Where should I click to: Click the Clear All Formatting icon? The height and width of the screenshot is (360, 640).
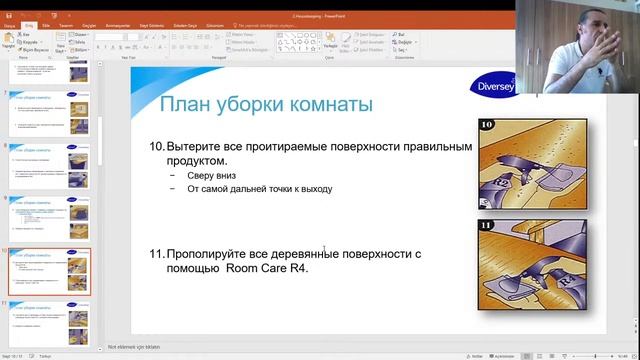(x=164, y=37)
